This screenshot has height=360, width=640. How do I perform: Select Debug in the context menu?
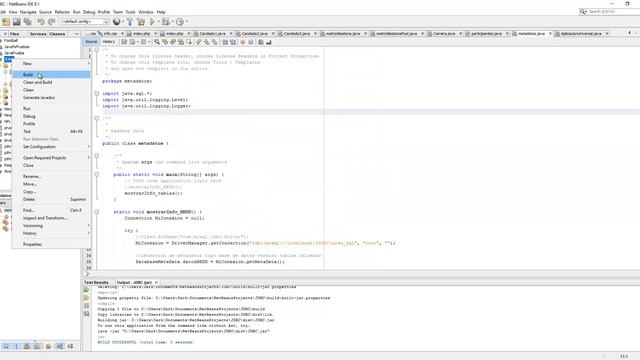tap(51, 116)
